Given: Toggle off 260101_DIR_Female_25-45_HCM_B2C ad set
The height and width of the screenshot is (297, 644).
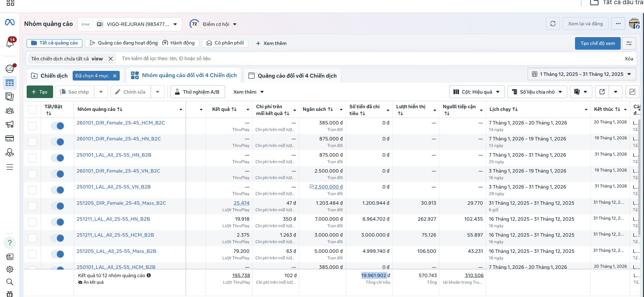Looking at the screenshot, I should point(57,126).
